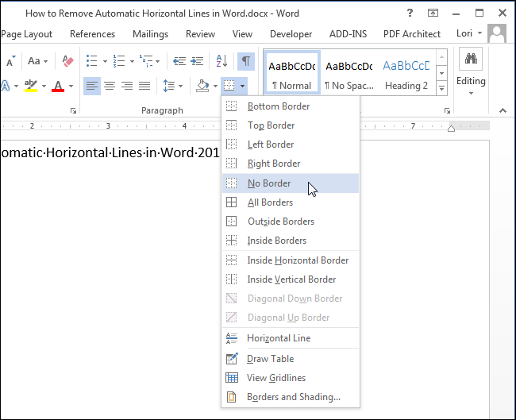Screen dimensions: 516x420
Task: Apply bullet list formatting
Action: click(92, 61)
